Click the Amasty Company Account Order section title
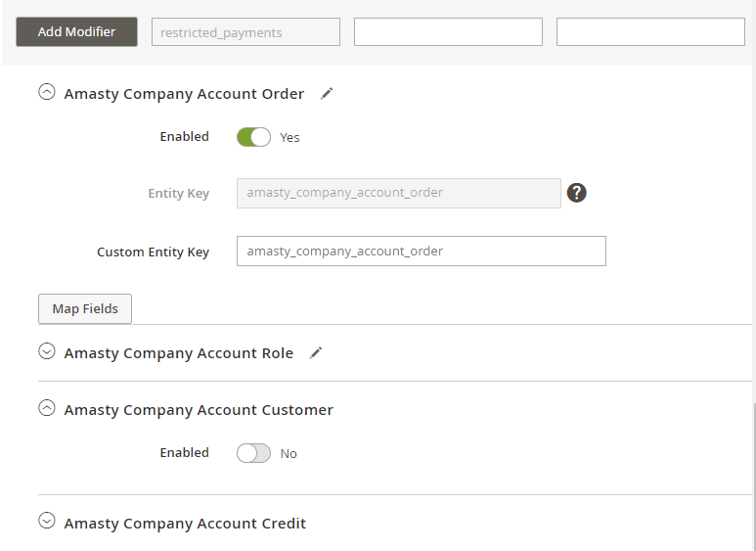Screen dimensions: 756x551 [184, 94]
